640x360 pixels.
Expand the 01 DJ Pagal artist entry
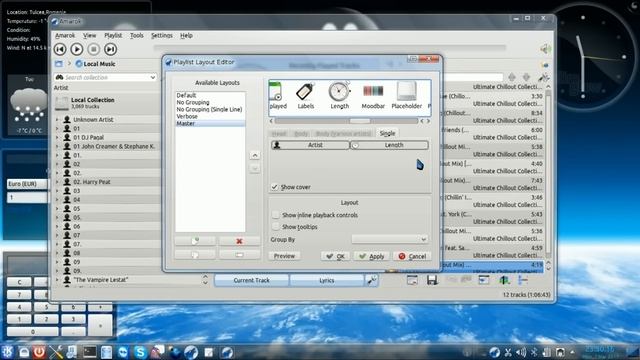[x=58, y=138]
